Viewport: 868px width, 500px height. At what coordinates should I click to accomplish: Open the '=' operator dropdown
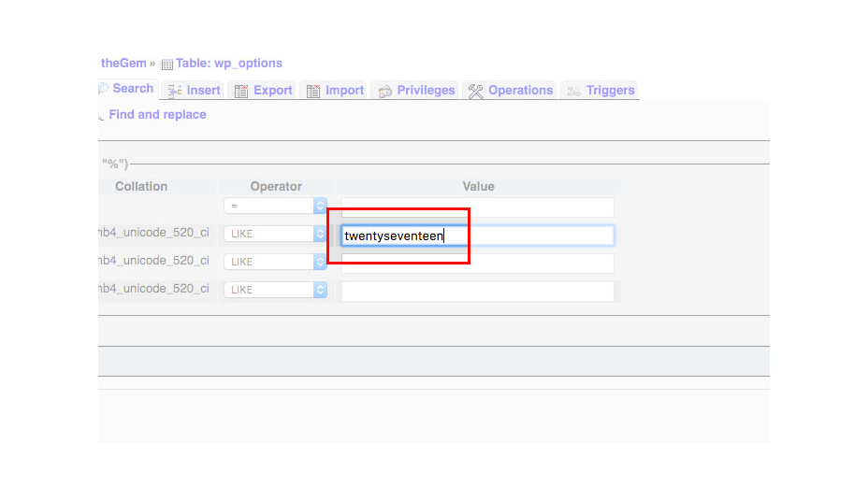click(x=275, y=206)
